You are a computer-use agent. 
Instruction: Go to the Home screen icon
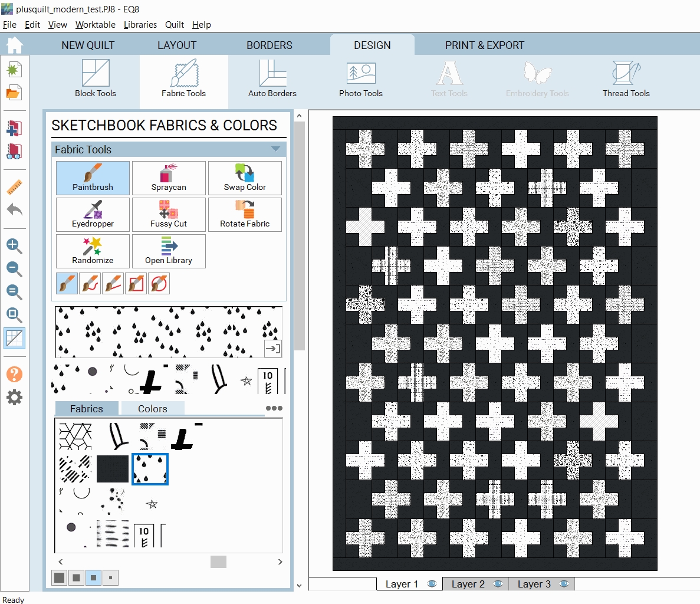click(x=14, y=45)
